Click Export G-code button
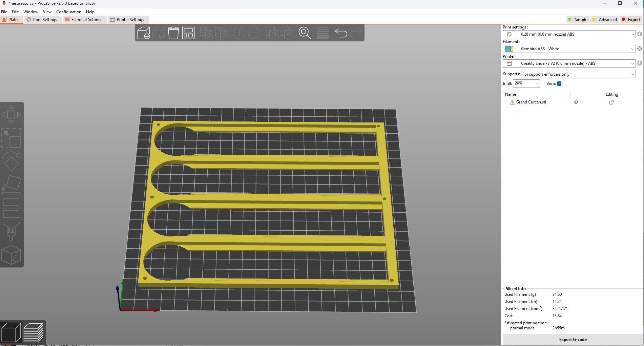 pos(573,340)
